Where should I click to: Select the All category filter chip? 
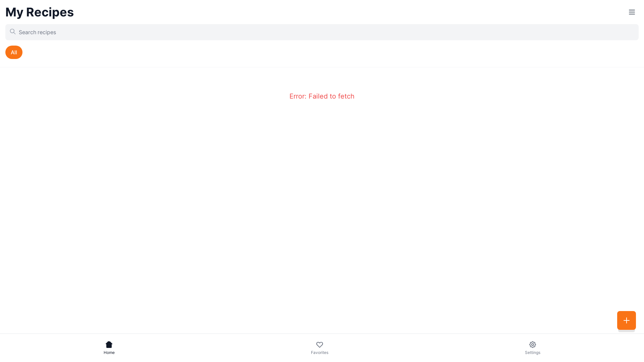click(14, 52)
